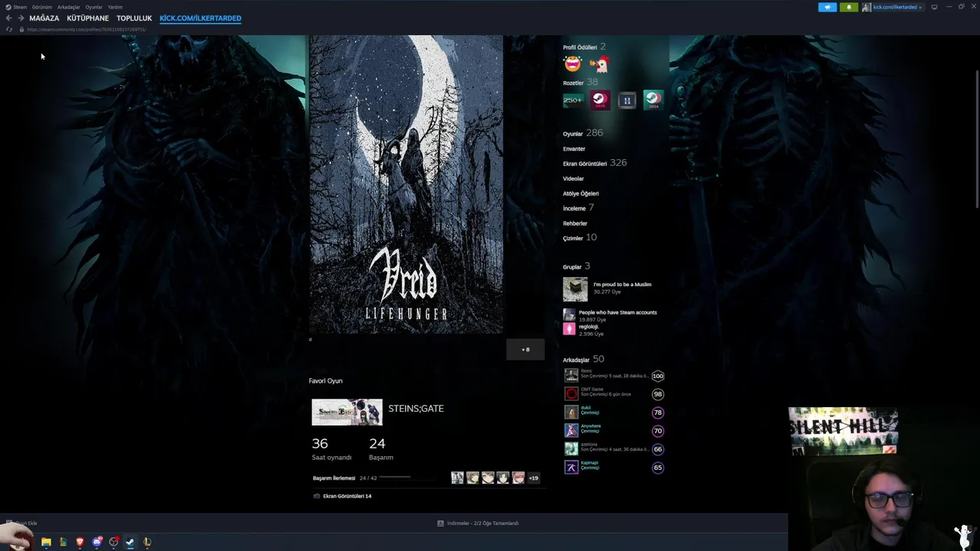Click the steamcommunity URL address field
980x551 pixels.
pyautogui.click(x=86, y=29)
